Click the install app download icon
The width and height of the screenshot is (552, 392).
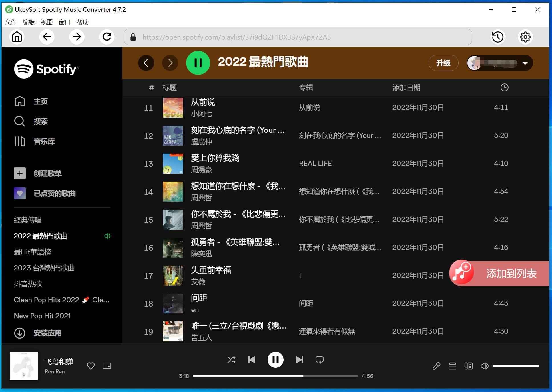pos(19,333)
